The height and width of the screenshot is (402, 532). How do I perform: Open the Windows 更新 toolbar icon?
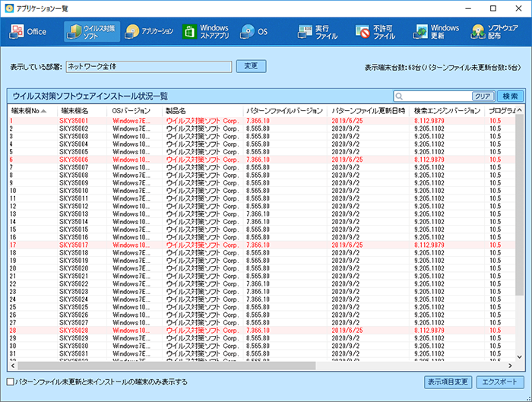[436, 32]
